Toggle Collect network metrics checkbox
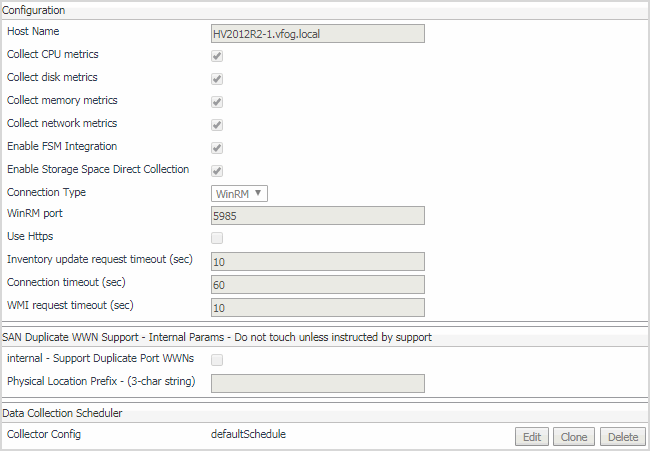Viewport: 650px width, 451px height. coord(217,125)
